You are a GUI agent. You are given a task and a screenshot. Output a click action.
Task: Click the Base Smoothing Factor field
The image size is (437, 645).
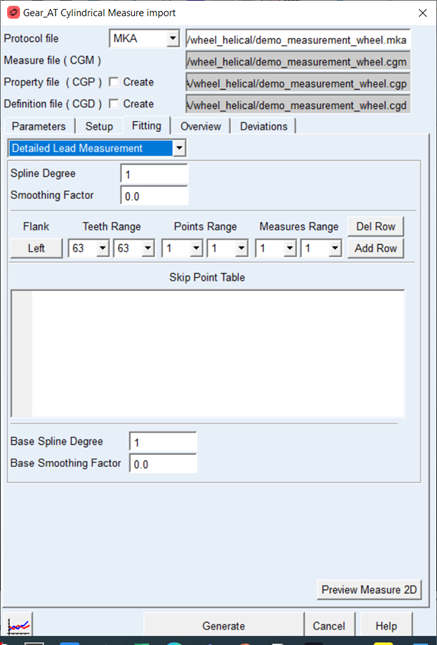pos(163,464)
